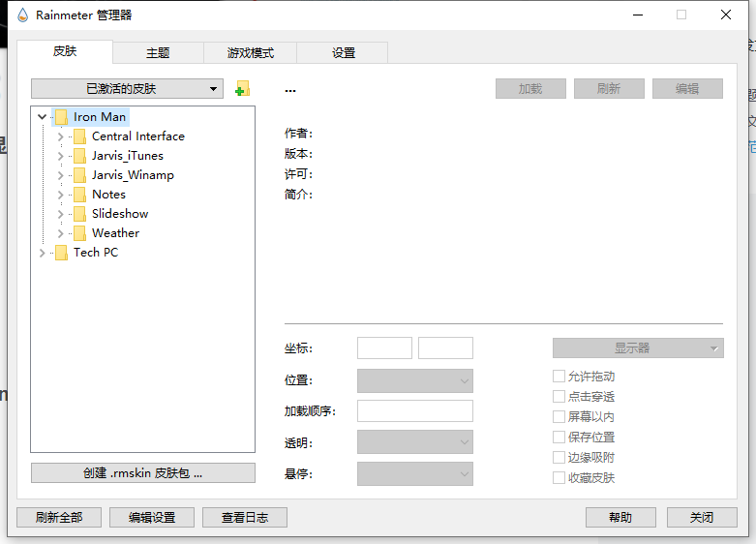The width and height of the screenshot is (756, 544).
Task: Click the Rainmeter raindrop title bar icon
Action: point(22,15)
